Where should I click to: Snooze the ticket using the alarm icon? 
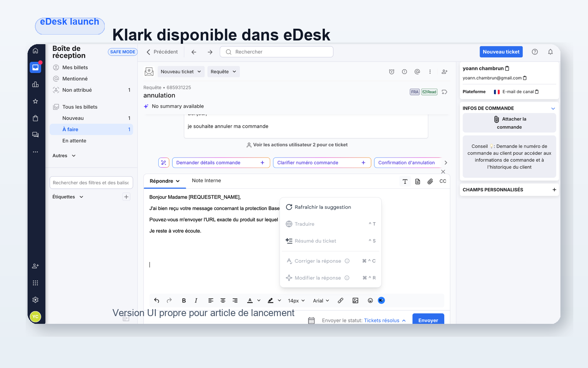coord(391,71)
